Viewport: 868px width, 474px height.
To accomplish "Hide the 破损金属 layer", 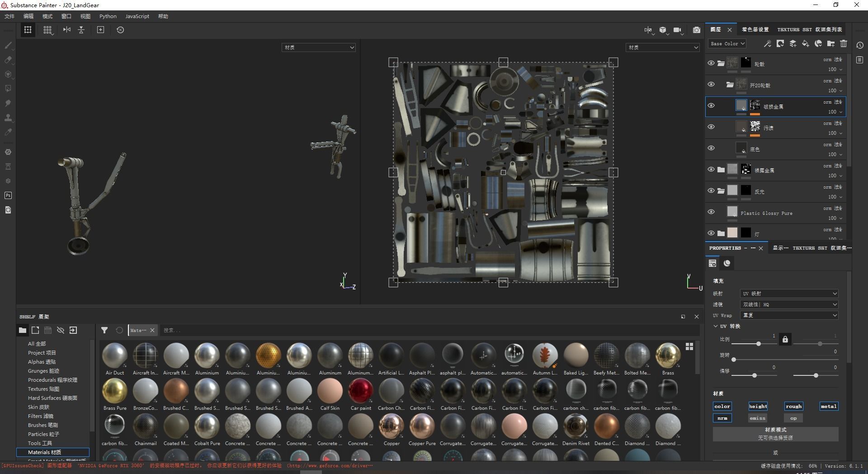I will click(711, 106).
